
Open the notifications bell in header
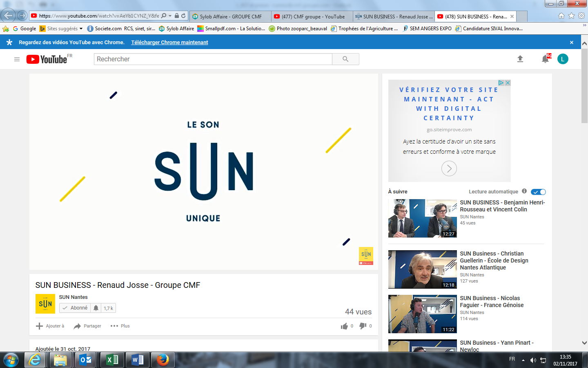point(545,59)
